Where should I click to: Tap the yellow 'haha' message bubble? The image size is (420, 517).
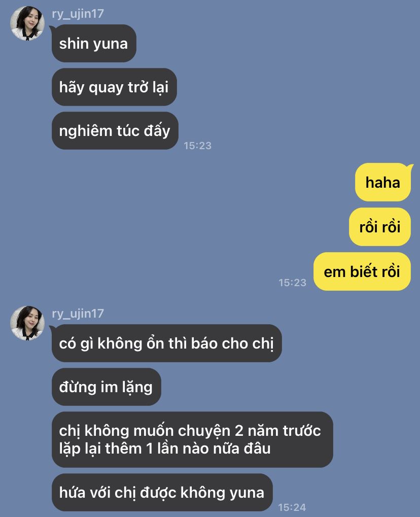383,182
